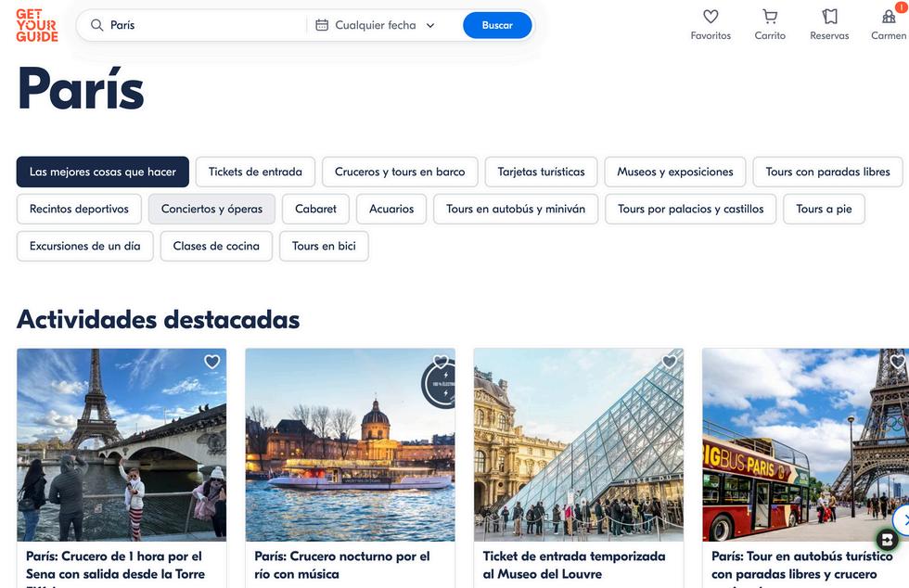Viewport: 909px width, 588px height.
Task: Open Ticket de entrada temporizada Louvre title
Action: click(574, 565)
